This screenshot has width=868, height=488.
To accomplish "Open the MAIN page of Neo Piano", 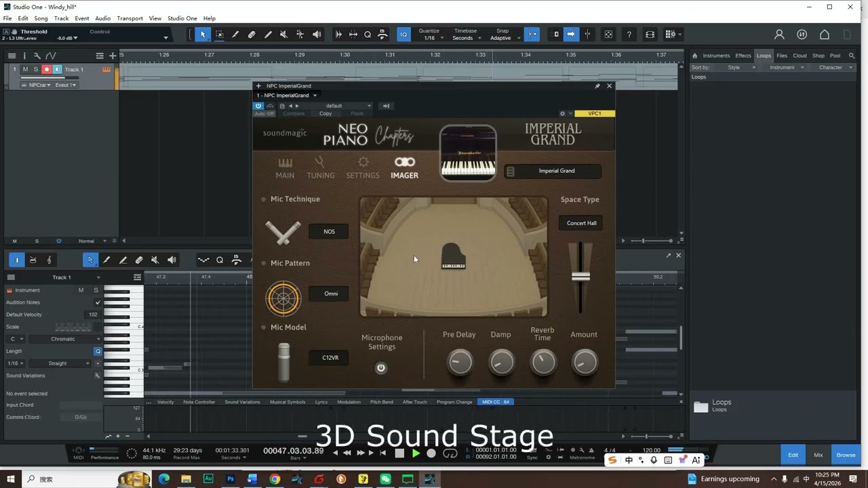I will (285, 167).
